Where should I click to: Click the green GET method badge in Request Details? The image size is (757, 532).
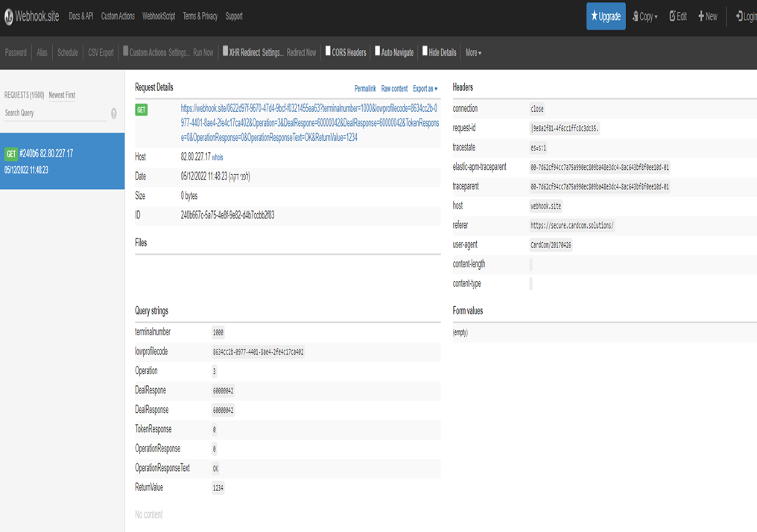click(141, 110)
